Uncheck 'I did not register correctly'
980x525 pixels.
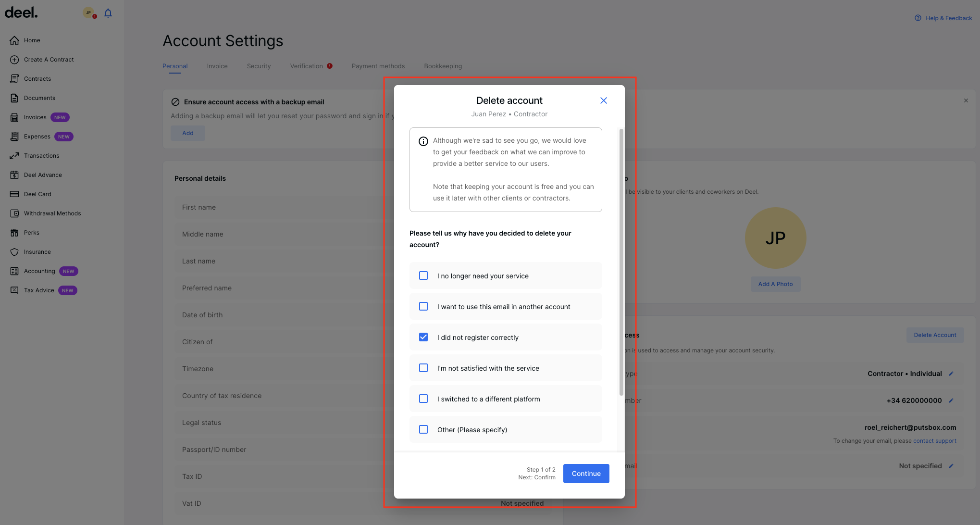pos(423,337)
